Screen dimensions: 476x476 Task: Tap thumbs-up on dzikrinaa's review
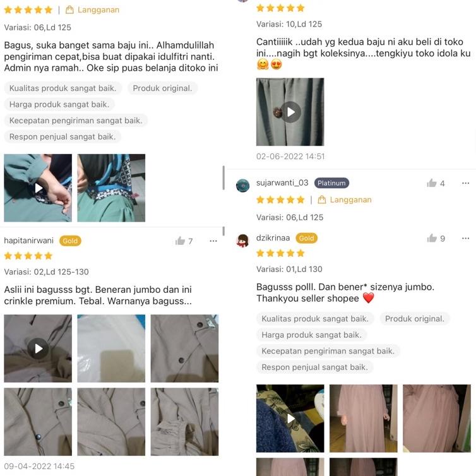(432, 238)
